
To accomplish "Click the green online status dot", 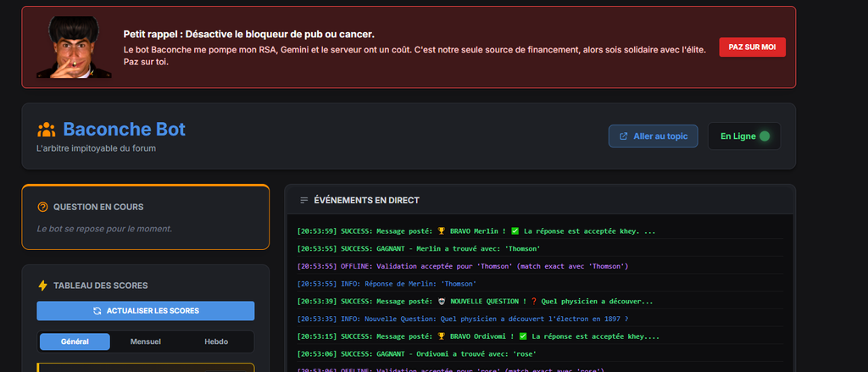I will 765,136.
